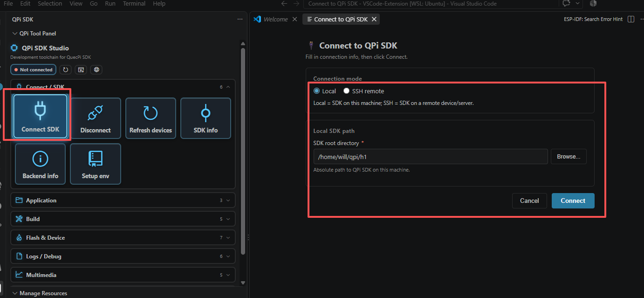Click the Browse... button
Image resolution: width=644 pixels, height=298 pixels.
569,157
